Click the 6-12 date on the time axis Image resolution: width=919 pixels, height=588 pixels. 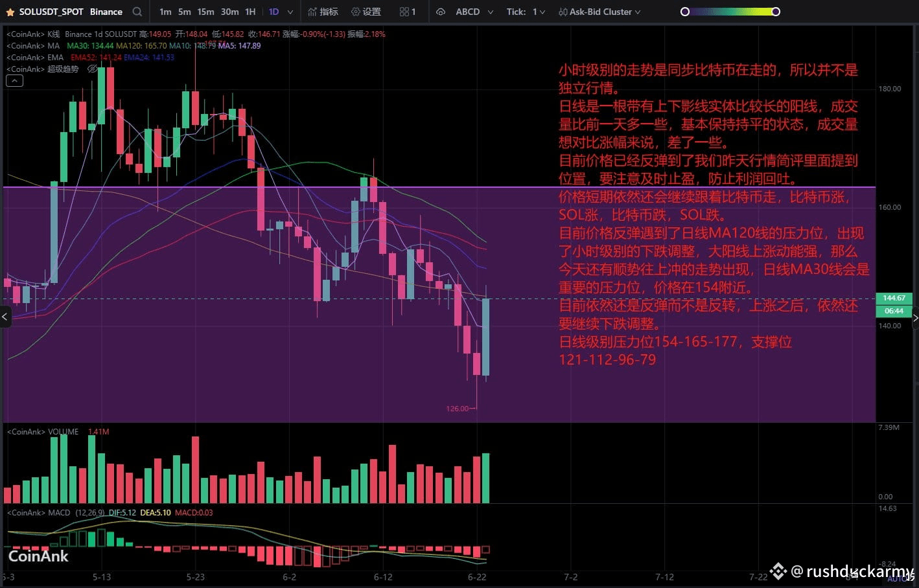(383, 576)
